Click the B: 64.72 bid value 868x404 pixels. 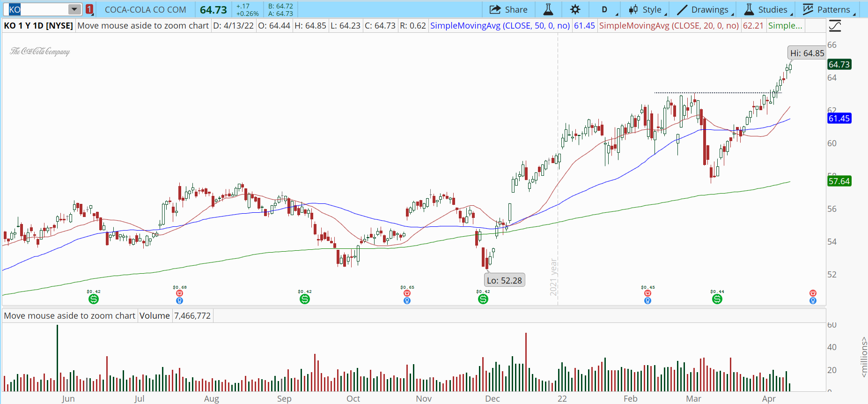click(280, 6)
